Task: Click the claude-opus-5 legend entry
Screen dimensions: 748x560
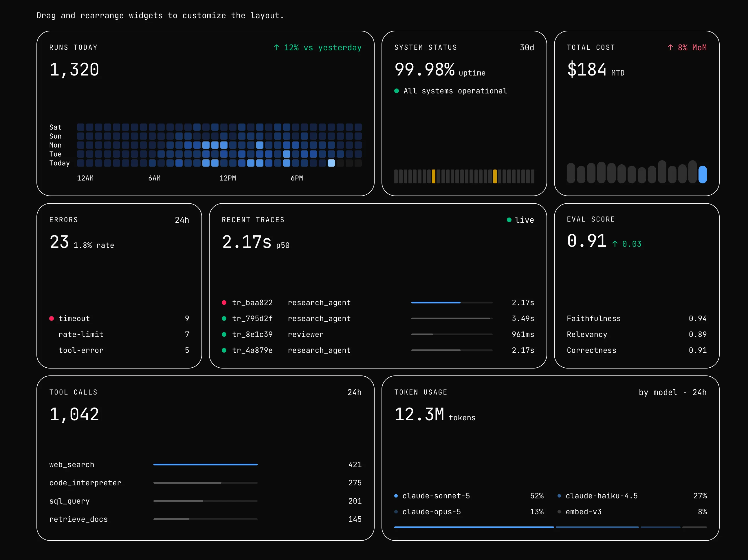Action: (469, 512)
